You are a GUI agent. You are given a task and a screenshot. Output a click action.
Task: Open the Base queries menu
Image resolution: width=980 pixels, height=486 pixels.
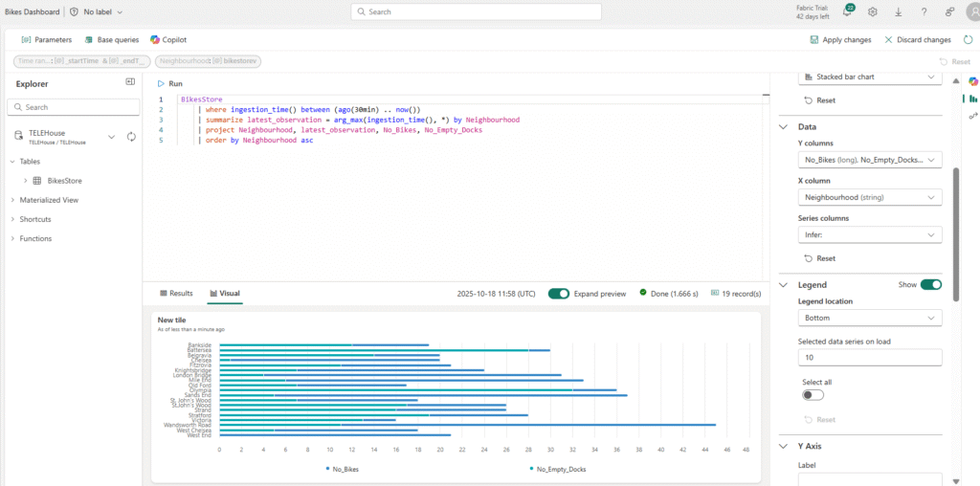tap(111, 39)
